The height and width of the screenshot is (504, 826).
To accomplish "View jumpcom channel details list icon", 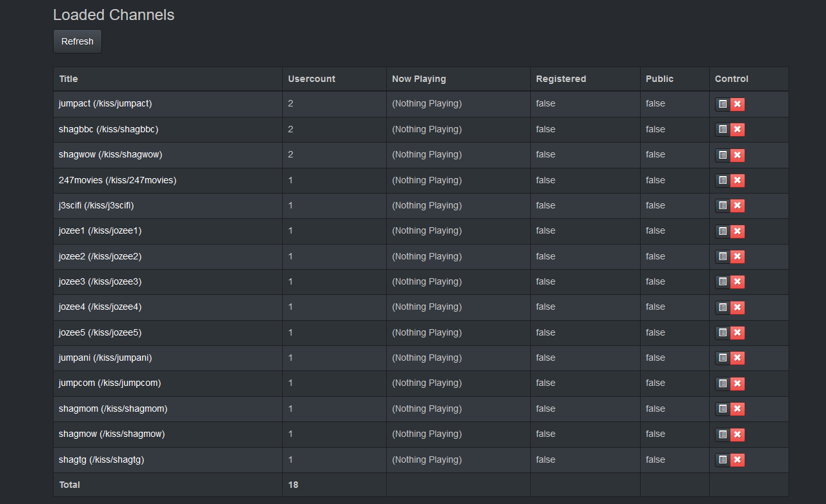I will [723, 384].
